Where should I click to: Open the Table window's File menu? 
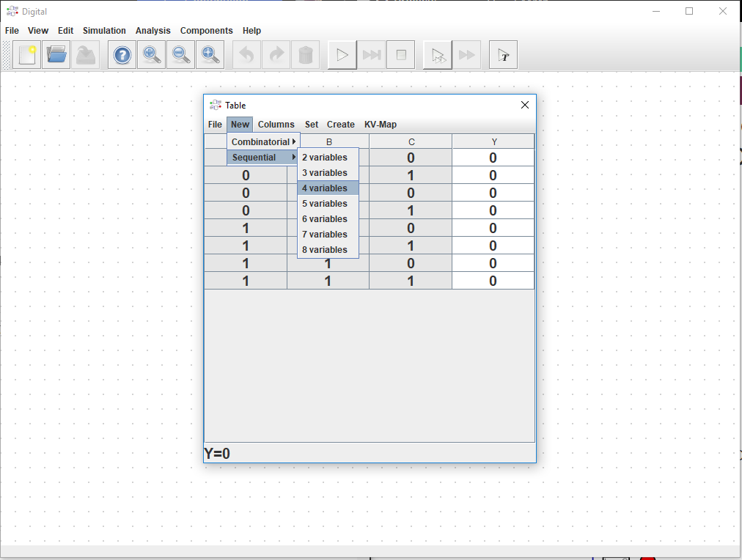coord(215,125)
